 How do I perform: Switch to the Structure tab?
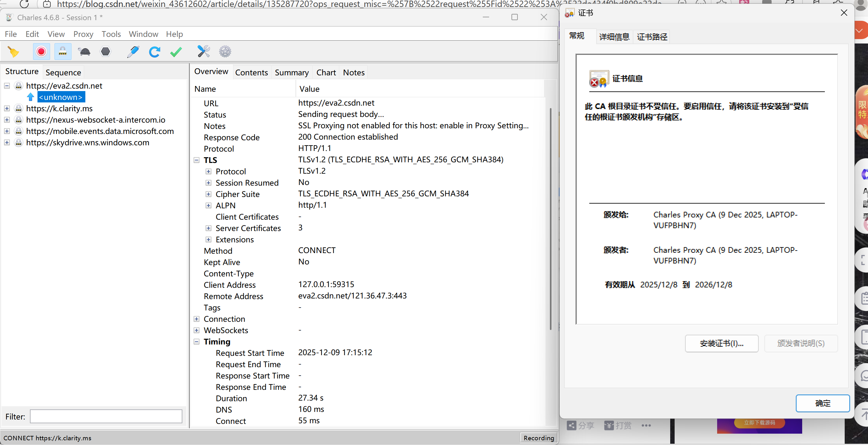pyautogui.click(x=22, y=72)
